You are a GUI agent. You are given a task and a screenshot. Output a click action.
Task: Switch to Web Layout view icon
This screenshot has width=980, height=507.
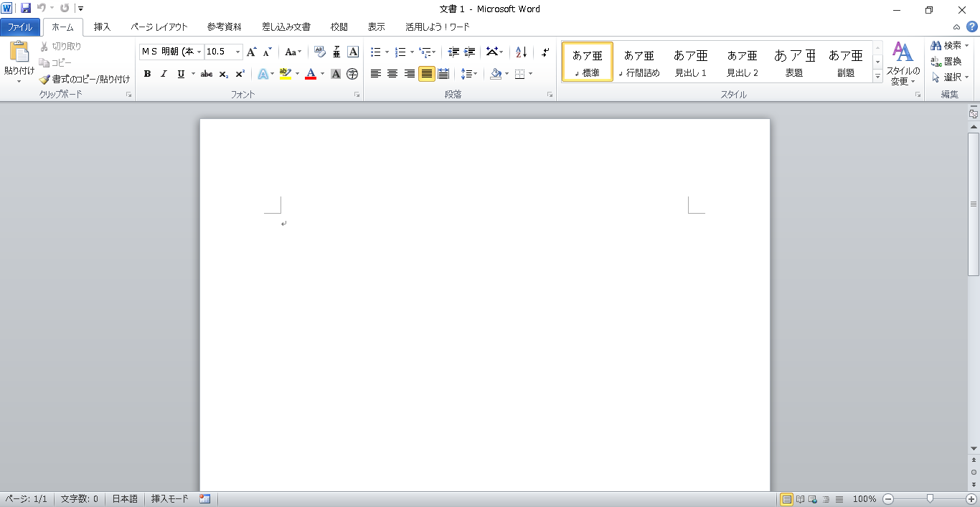(x=813, y=499)
